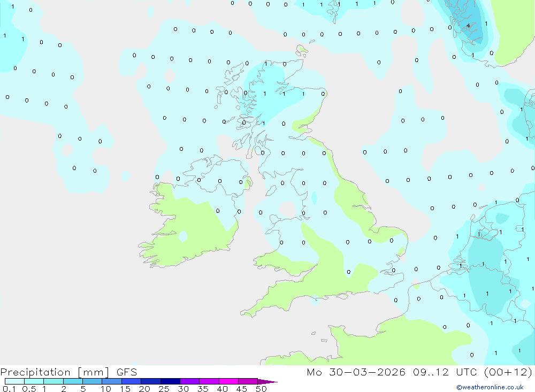
Task: Click the "30" legend scale label
Action: [184, 389]
